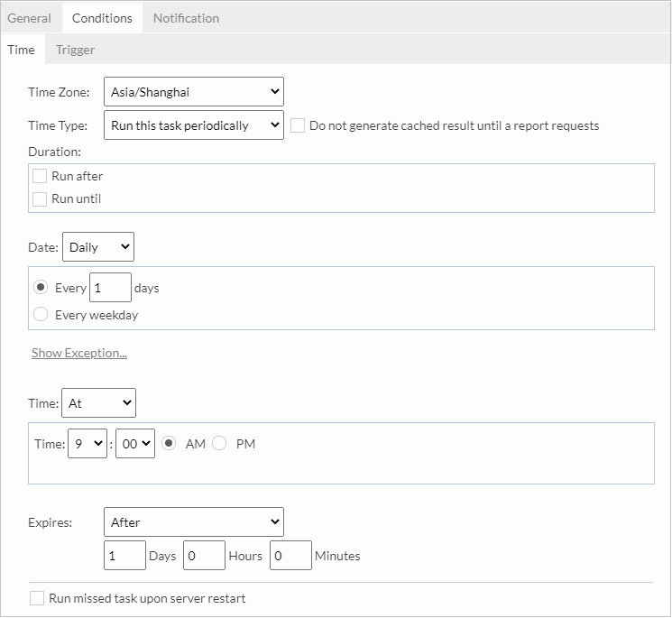Enable 'Do not generate cached result' checkbox

coord(298,126)
